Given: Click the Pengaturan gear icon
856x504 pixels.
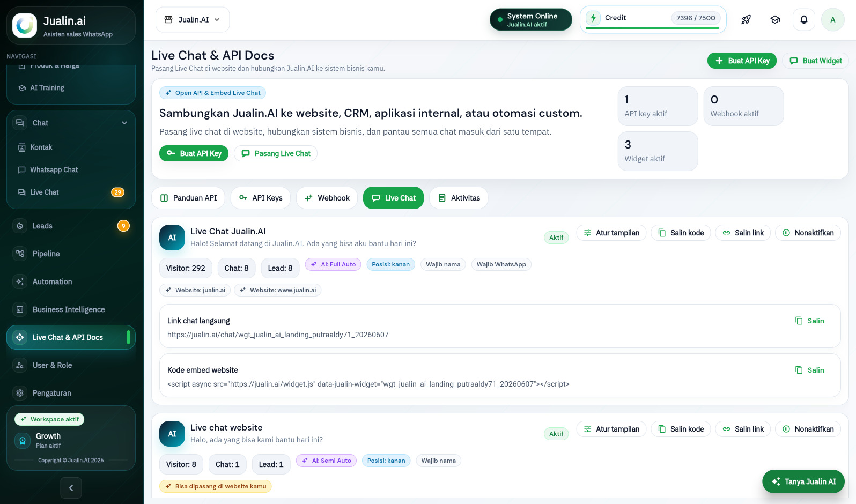Looking at the screenshot, I should pyautogui.click(x=20, y=393).
